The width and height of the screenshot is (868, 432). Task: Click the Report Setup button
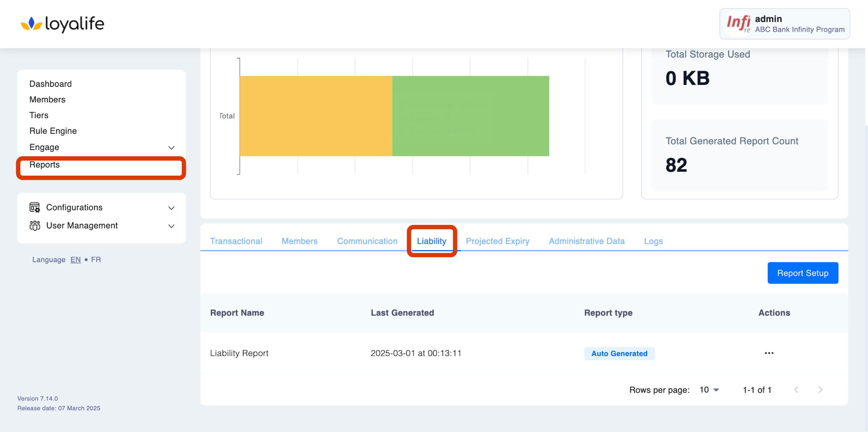802,273
